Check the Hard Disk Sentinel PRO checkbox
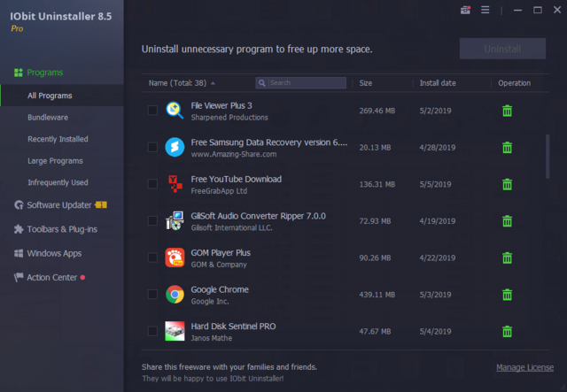This screenshot has height=392, width=567. point(152,331)
